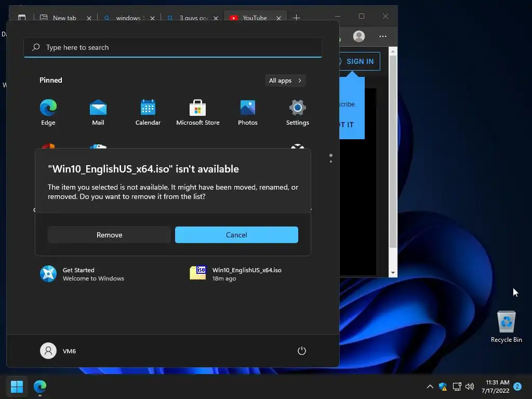Viewport: 532px width, 399px height.
Task: Click the Start menu power button
Action: click(302, 351)
